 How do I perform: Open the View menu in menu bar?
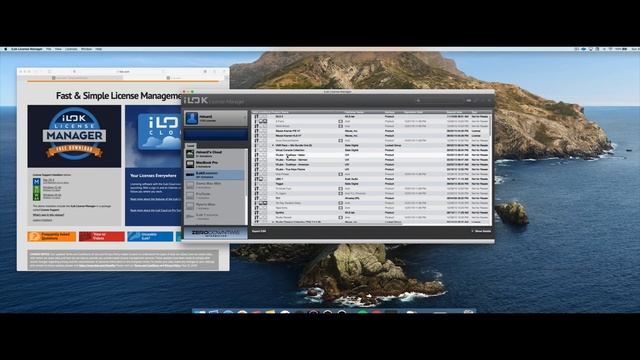coord(58,49)
